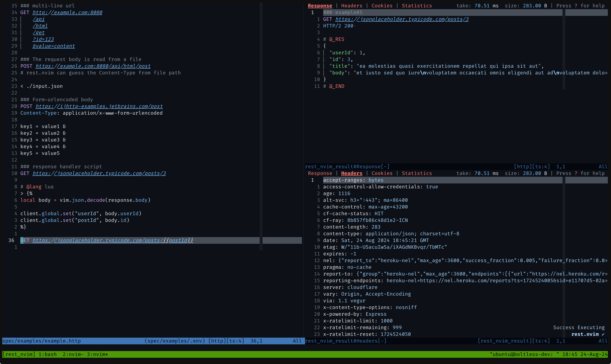Open the Statistics tab in upper result pane
The width and height of the screenshot is (611, 364).
coord(417,6)
